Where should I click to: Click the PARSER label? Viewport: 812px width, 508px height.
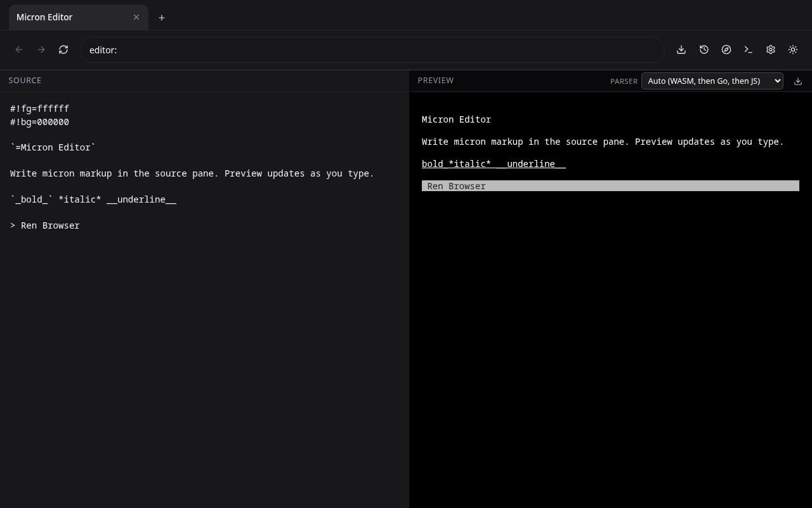coord(624,81)
